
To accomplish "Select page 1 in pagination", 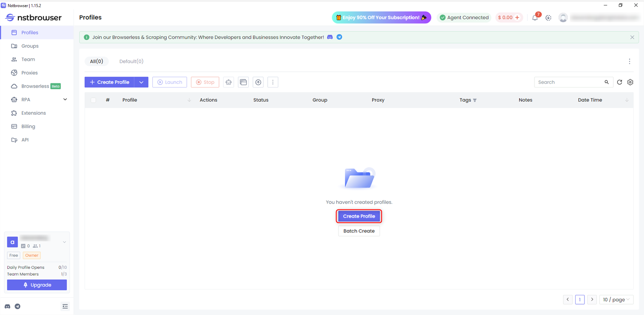I will (x=580, y=300).
